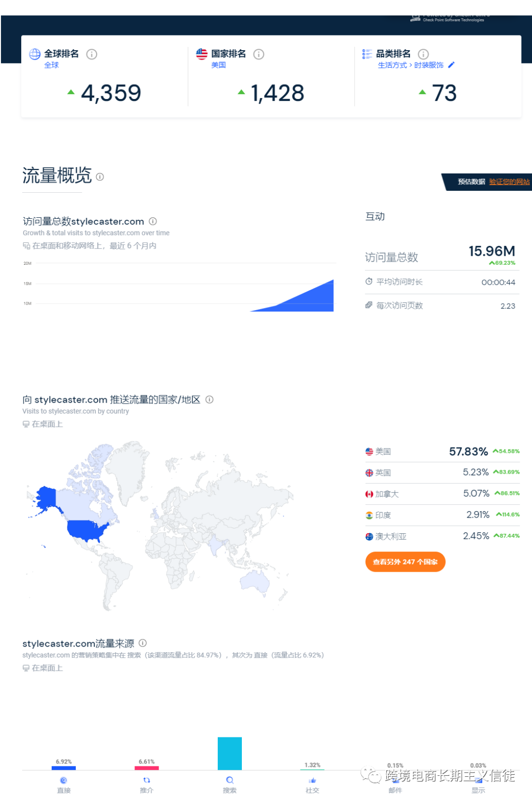The width and height of the screenshot is (532, 799).
Task: Click the 预估数据 label
Action: (471, 182)
